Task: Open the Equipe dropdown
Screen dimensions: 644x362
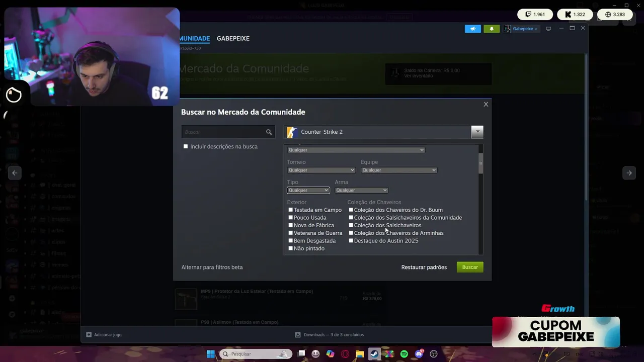Action: point(398,170)
